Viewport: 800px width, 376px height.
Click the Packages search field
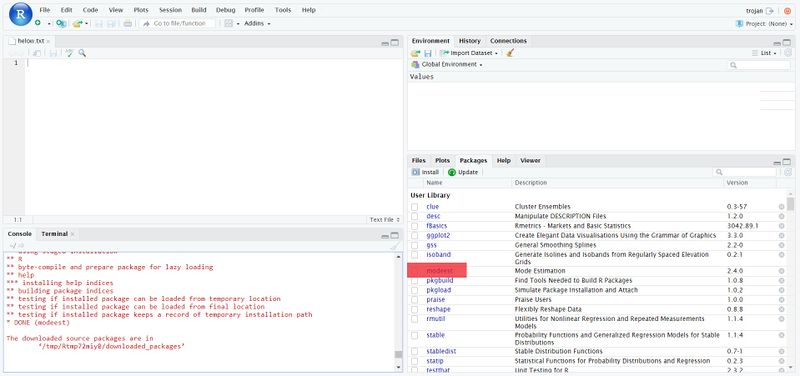745,172
